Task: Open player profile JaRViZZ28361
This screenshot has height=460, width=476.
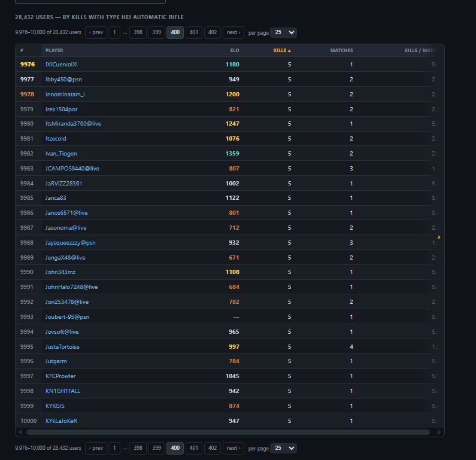Action: 63,184
